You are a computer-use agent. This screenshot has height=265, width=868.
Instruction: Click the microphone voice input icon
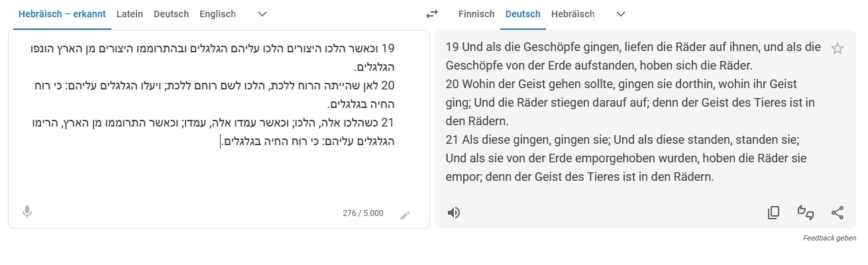27,212
